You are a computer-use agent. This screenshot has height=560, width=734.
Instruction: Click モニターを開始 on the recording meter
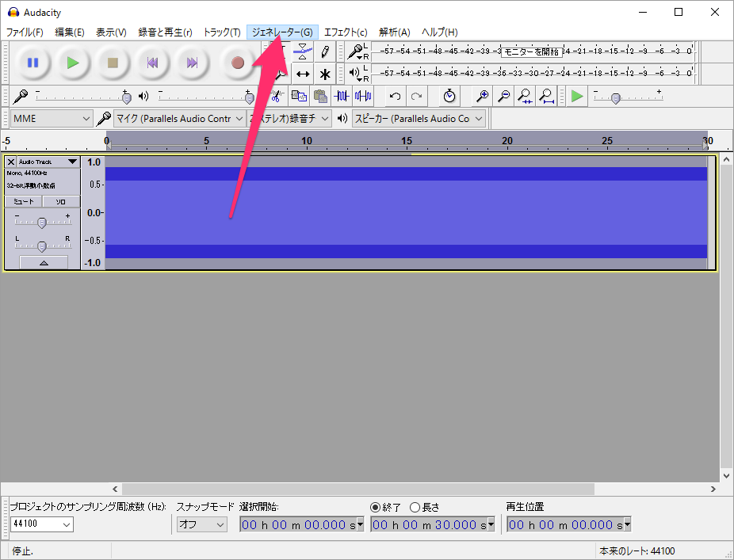pos(532,52)
